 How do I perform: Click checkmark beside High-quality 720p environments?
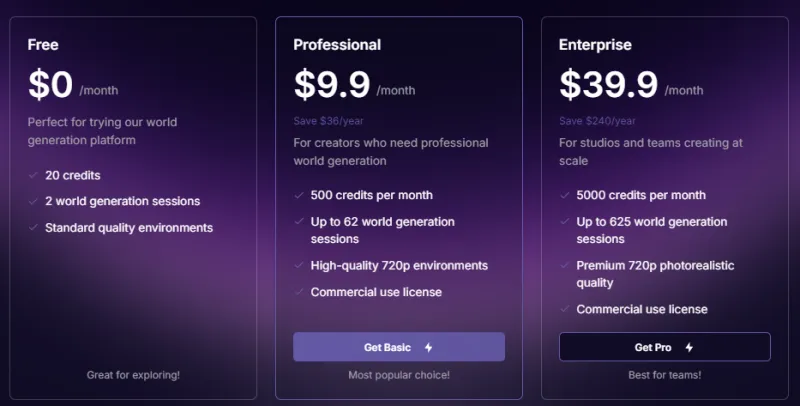[x=299, y=266]
